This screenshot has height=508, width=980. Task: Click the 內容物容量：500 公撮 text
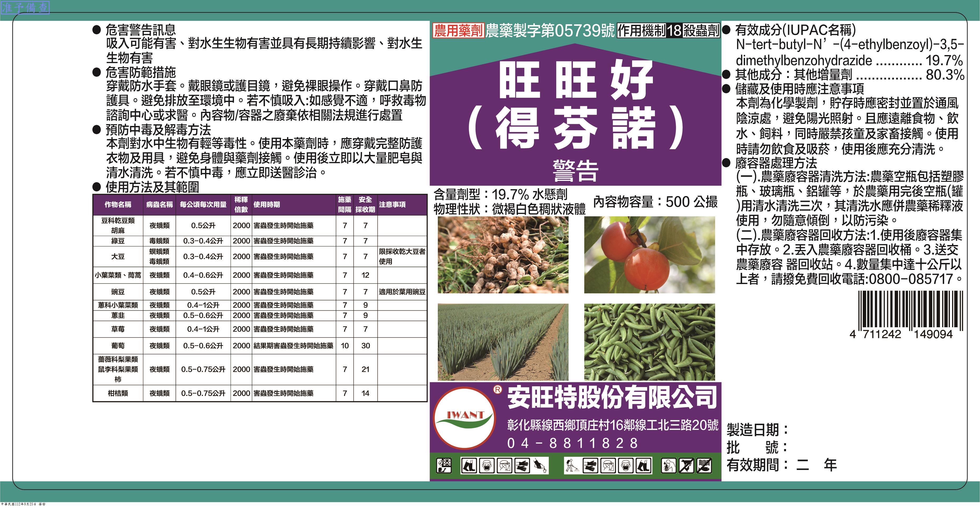coord(655,202)
